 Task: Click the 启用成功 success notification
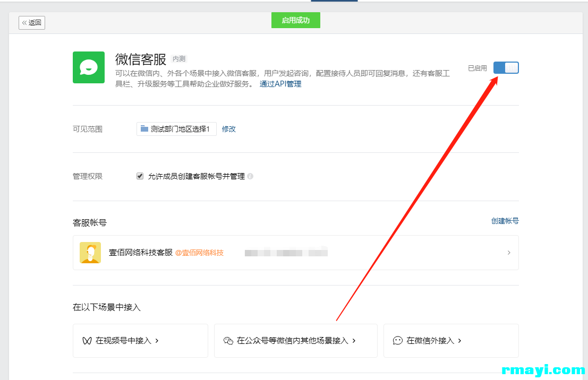296,20
